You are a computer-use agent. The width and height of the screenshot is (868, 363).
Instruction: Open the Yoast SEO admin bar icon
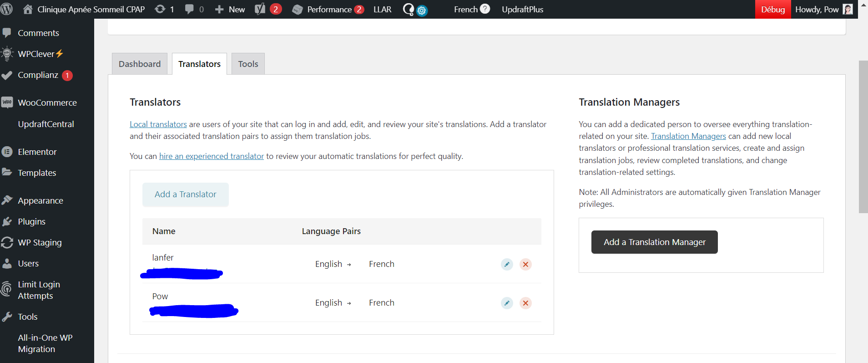[260, 9]
